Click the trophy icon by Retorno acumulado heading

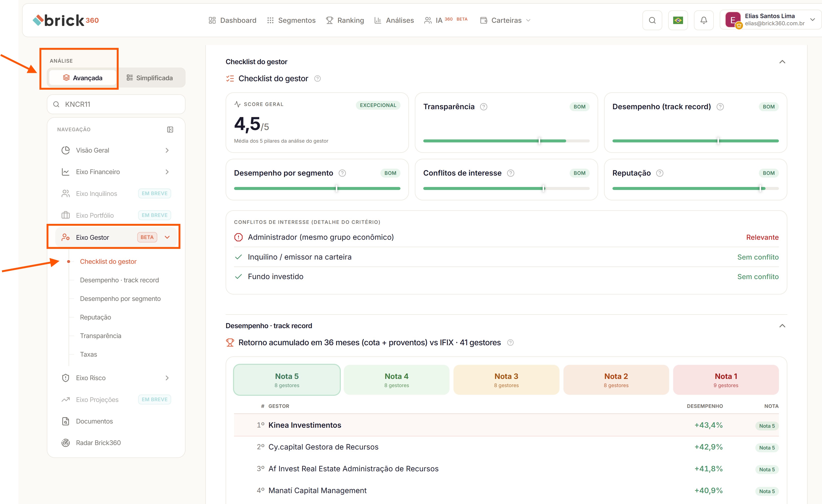tap(230, 343)
